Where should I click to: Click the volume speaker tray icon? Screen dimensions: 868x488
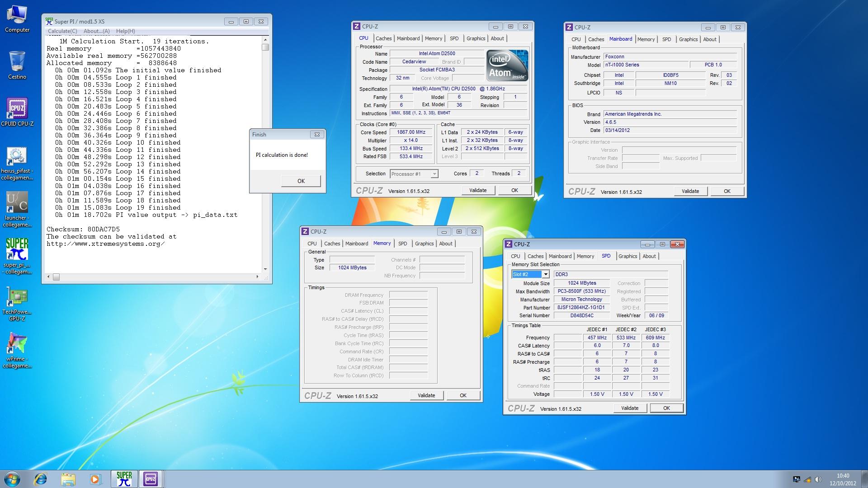coord(818,479)
